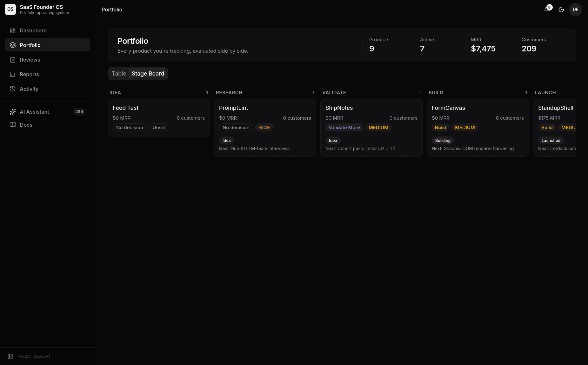Click Next: Shadow-DOM renderer hardening text
The width and height of the screenshot is (588, 365).
[x=473, y=149]
